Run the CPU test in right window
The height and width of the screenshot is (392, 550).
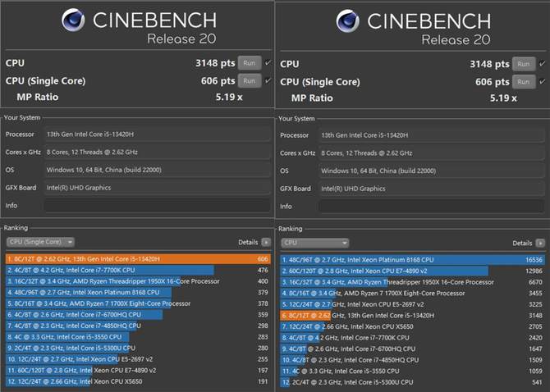(524, 64)
